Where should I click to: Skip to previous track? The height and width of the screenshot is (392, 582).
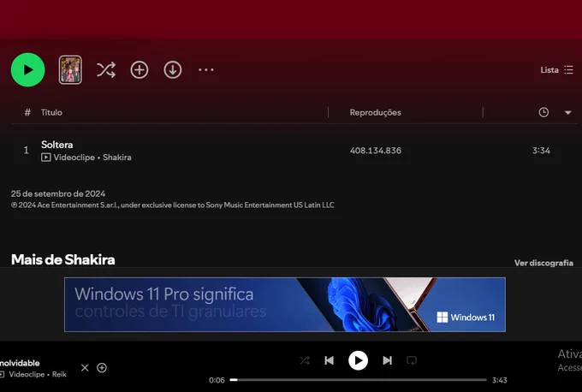[x=329, y=360]
